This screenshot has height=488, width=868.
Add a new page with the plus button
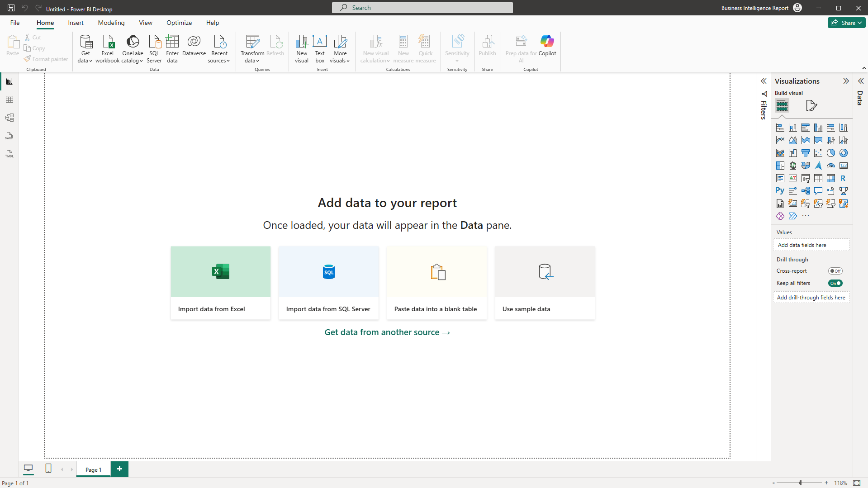[x=119, y=469]
